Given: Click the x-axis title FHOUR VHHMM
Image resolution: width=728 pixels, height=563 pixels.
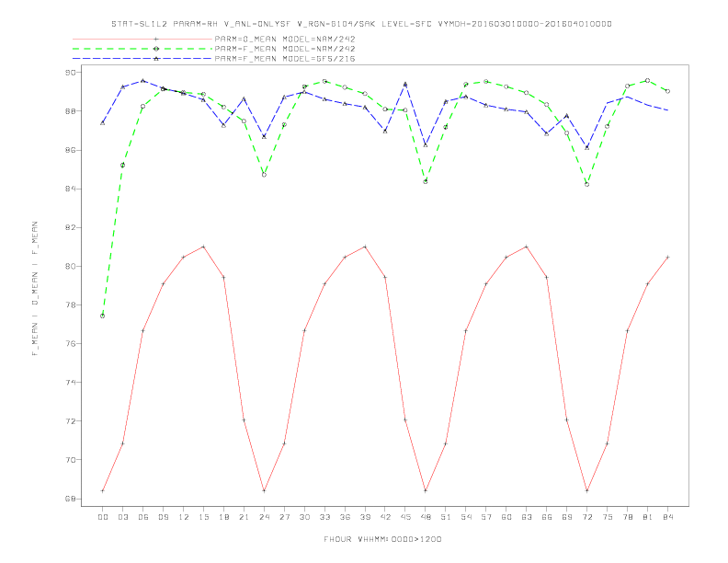Looking at the screenshot, I should [382, 539].
